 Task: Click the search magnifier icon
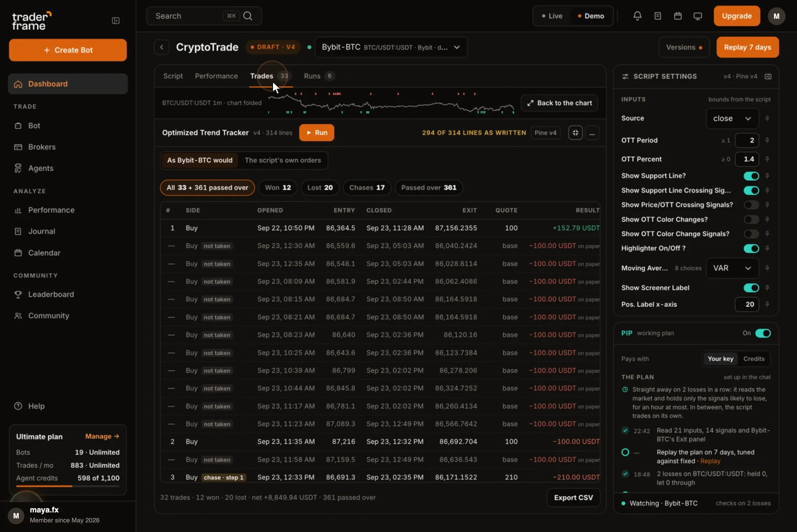tap(248, 16)
